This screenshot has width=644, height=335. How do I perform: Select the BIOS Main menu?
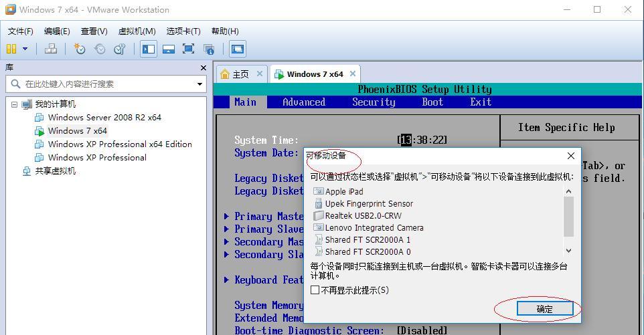245,102
